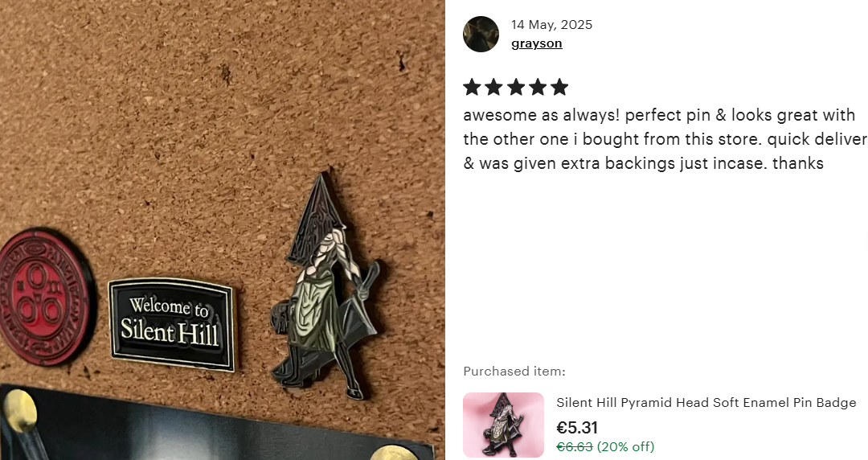Select the fourth star in the rating
Screen dimensions: 868x460
538,87
